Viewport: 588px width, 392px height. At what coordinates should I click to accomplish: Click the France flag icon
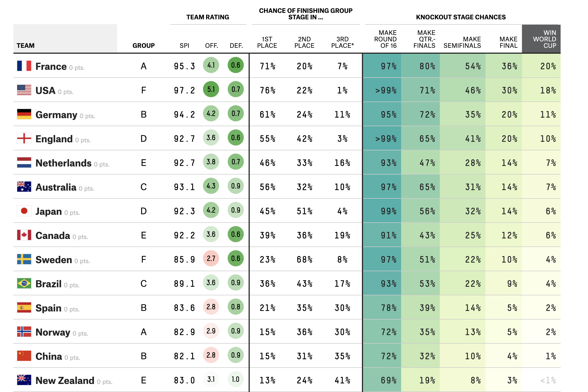coord(24,66)
